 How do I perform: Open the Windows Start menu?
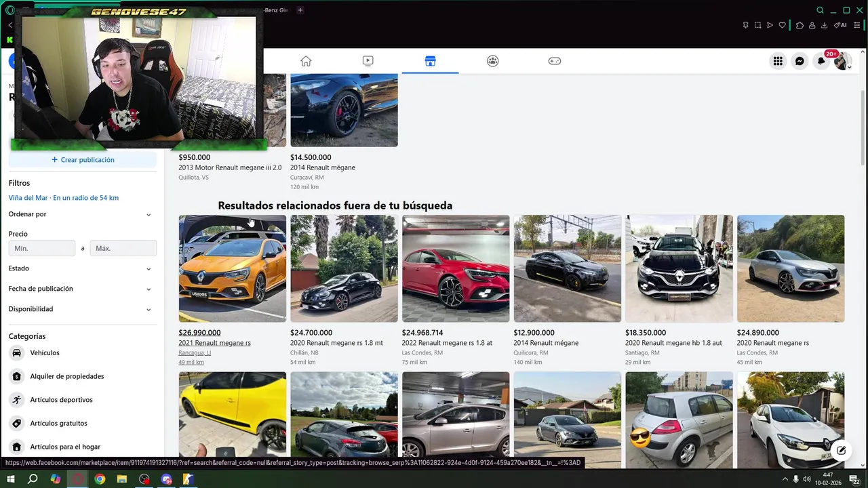click(x=10, y=479)
